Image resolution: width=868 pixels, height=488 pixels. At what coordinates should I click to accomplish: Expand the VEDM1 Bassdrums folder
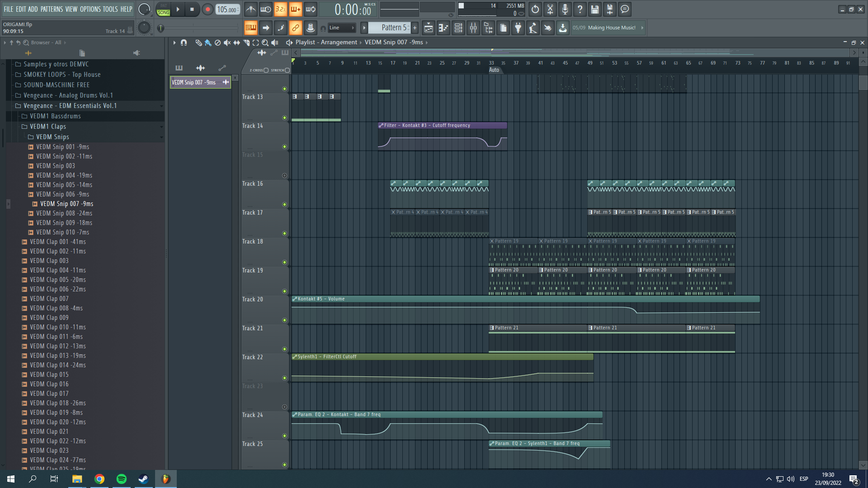(x=55, y=116)
